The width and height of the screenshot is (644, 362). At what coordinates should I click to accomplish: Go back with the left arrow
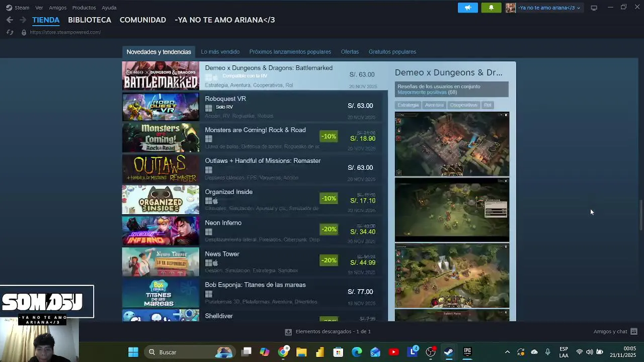tap(10, 20)
